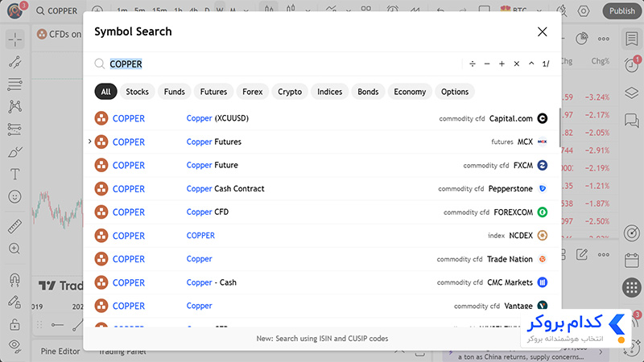The image size is (644, 362).
Task: Open the apps grid button
Action: tap(632, 287)
